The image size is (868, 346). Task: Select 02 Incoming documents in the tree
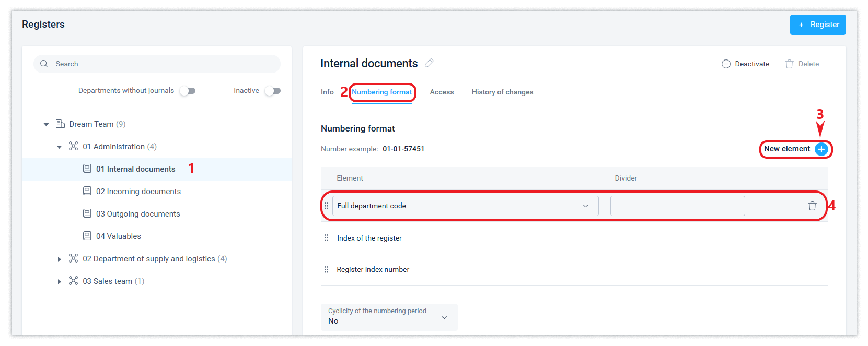[138, 192]
